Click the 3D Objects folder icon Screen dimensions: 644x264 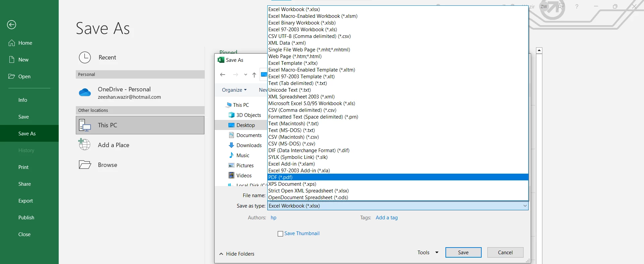pyautogui.click(x=231, y=115)
